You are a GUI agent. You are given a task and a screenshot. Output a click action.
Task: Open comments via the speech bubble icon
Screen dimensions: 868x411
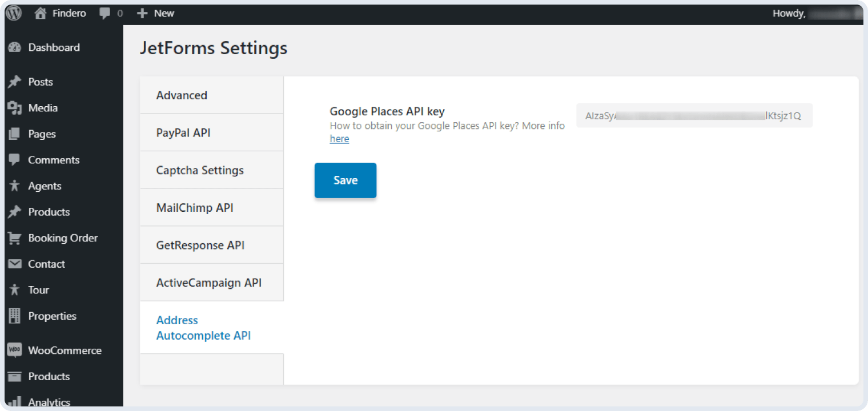[106, 13]
